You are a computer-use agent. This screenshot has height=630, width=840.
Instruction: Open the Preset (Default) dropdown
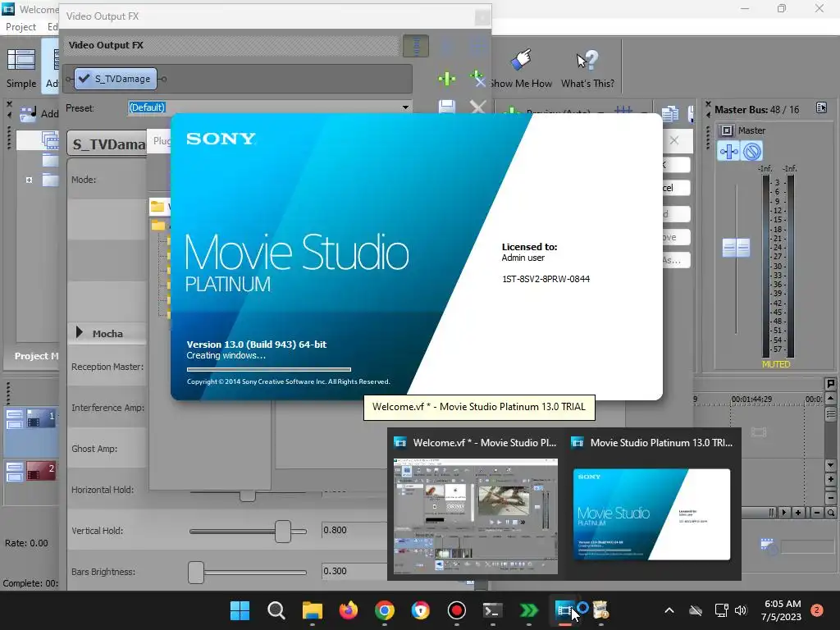pos(405,107)
